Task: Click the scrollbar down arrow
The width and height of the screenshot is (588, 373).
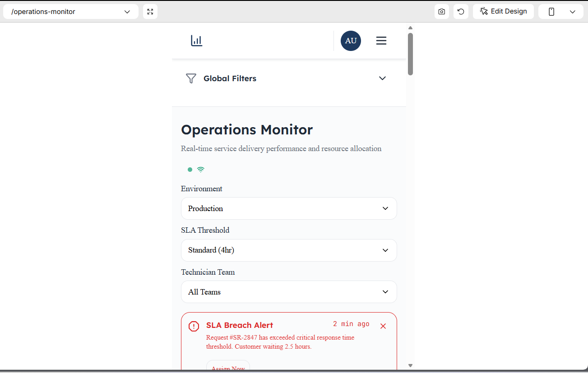Action: (x=410, y=365)
